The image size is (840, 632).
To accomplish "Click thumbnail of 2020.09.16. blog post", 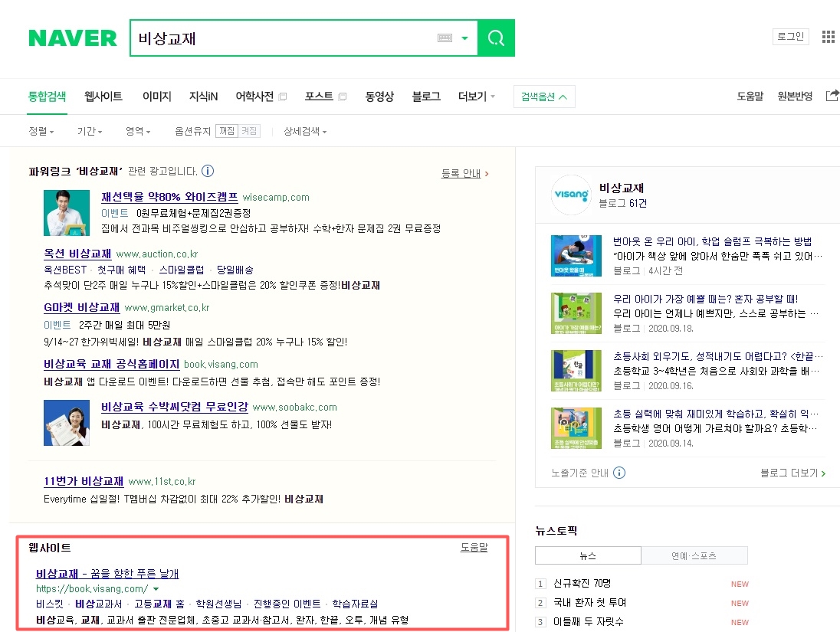I will click(x=576, y=370).
